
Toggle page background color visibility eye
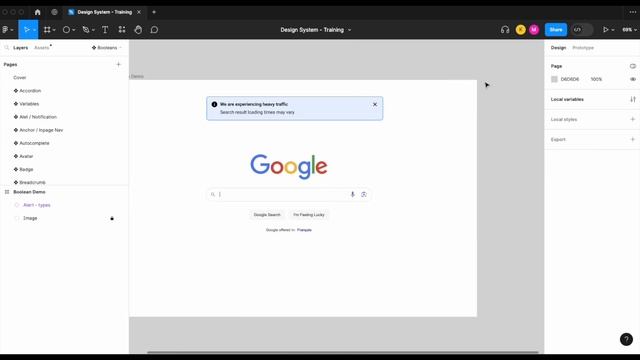(x=633, y=79)
